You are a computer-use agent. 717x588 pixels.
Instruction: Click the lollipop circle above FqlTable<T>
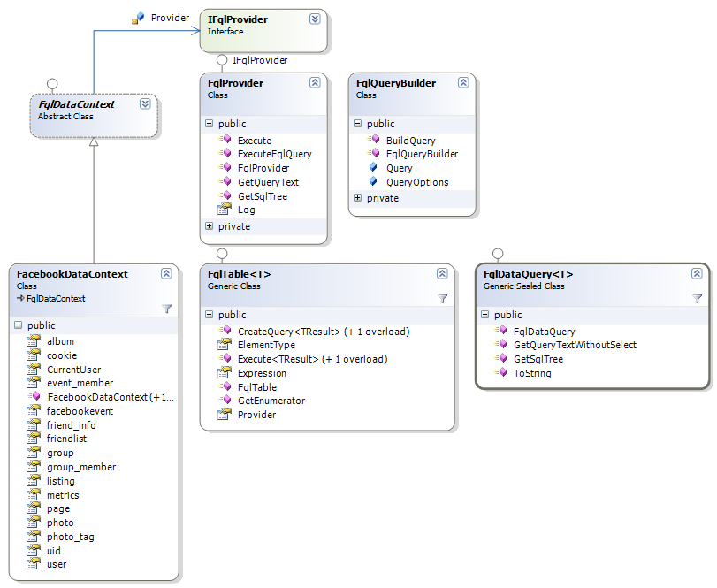click(222, 253)
